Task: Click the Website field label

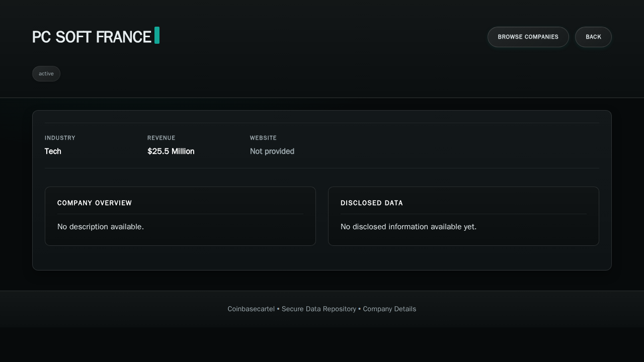Action: [263, 138]
